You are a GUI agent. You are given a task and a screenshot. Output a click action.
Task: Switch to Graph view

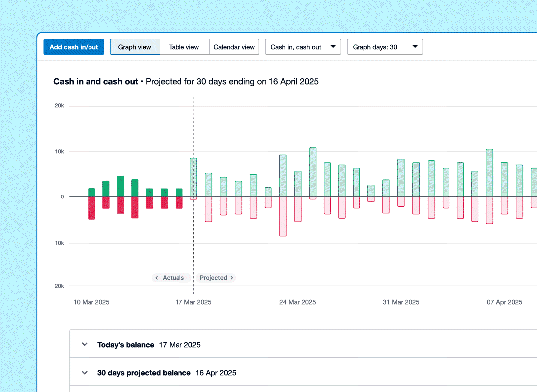click(x=135, y=47)
